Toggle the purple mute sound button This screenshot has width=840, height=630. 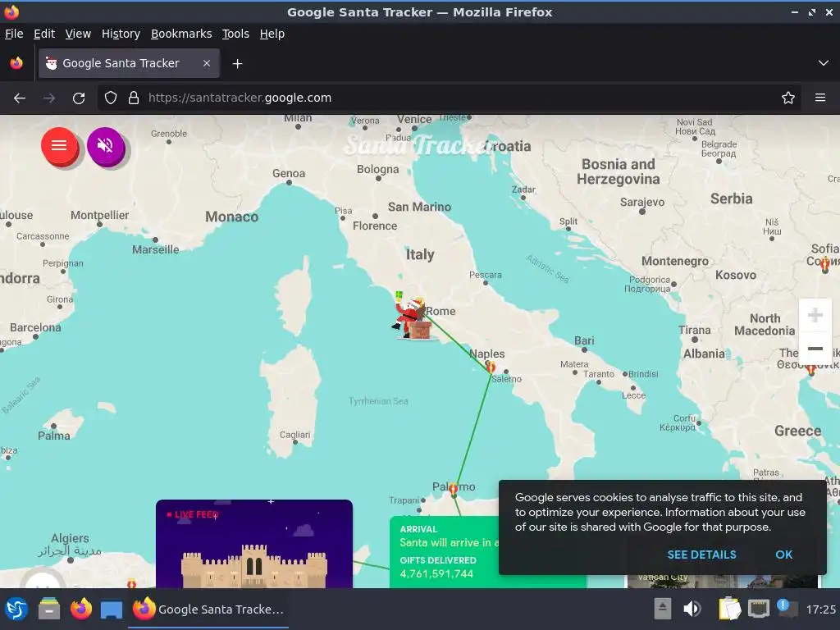coord(106,146)
